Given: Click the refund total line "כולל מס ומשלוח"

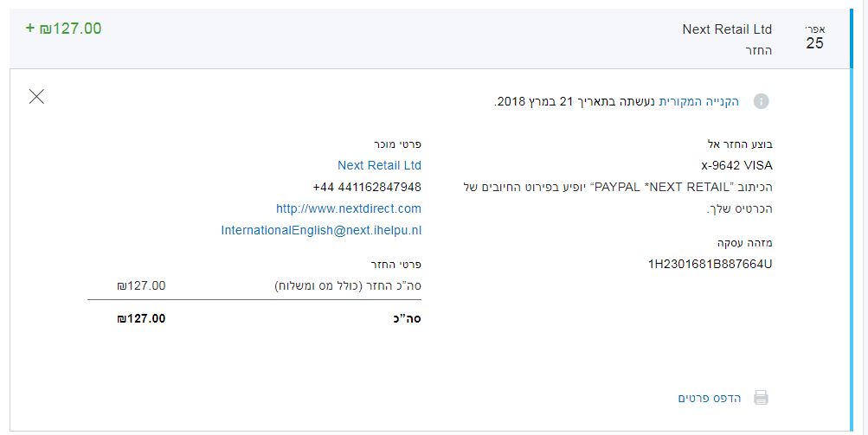Looking at the screenshot, I should pyautogui.click(x=348, y=285).
